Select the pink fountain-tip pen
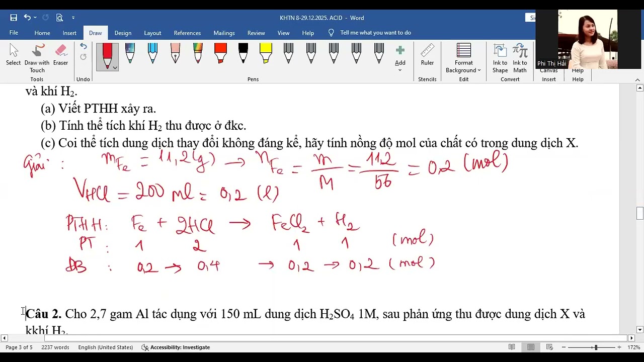The width and height of the screenshot is (644, 362). coord(175,53)
